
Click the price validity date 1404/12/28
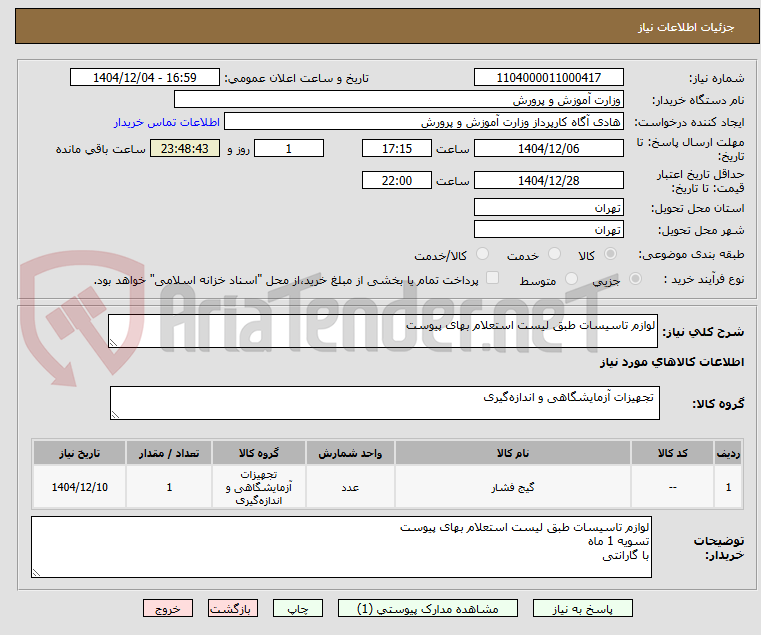pyautogui.click(x=548, y=181)
